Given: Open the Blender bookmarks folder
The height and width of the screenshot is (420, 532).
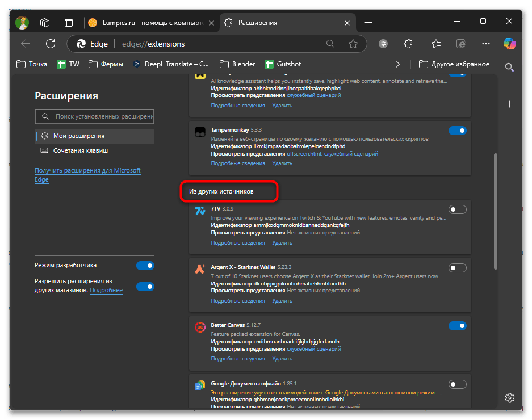Looking at the screenshot, I should [x=237, y=64].
